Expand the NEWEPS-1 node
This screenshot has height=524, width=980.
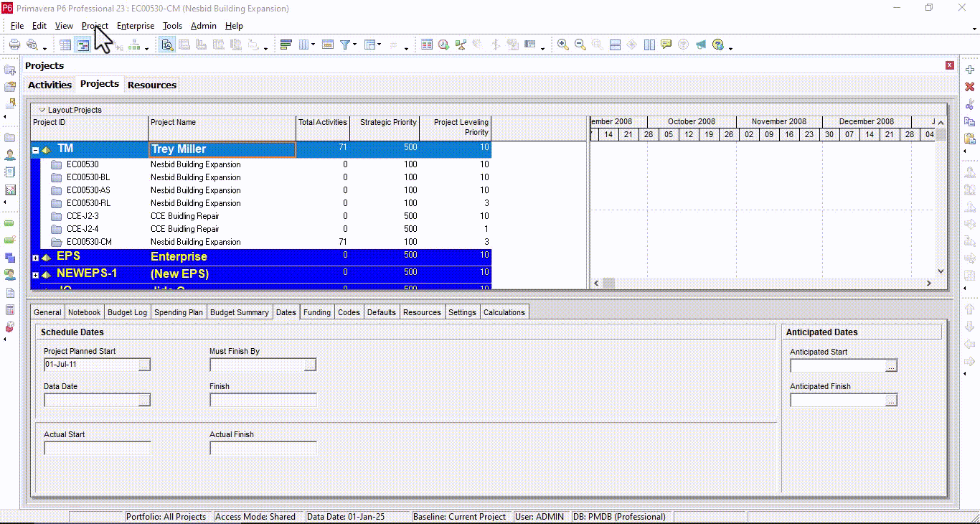[x=36, y=275]
